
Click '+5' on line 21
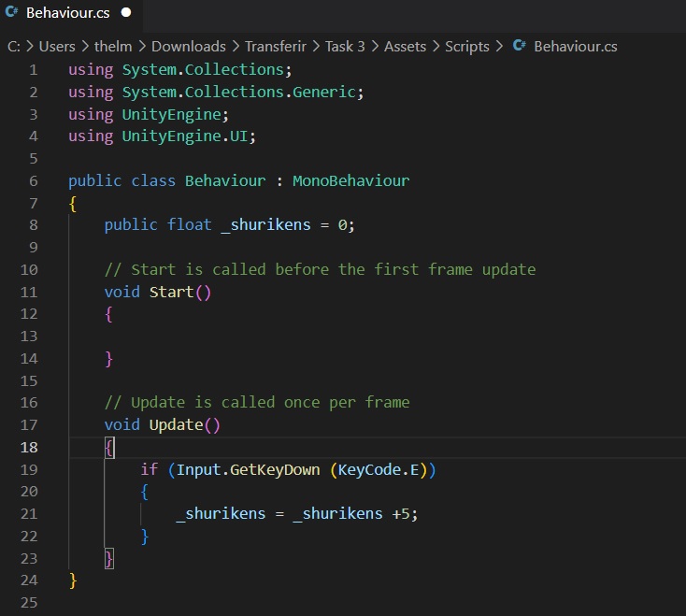401,514
